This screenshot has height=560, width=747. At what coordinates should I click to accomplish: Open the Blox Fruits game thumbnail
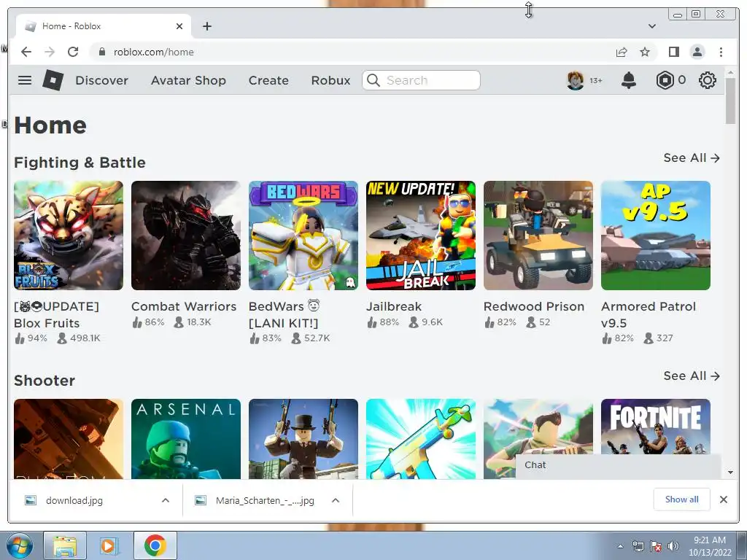tap(68, 236)
